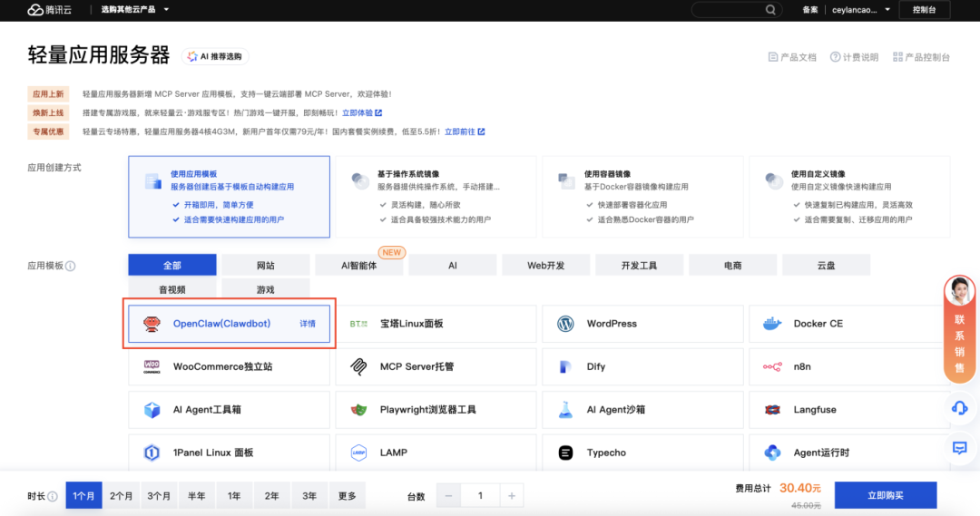Open the AI 推荐选购 sparkle button

pyautogui.click(x=215, y=56)
